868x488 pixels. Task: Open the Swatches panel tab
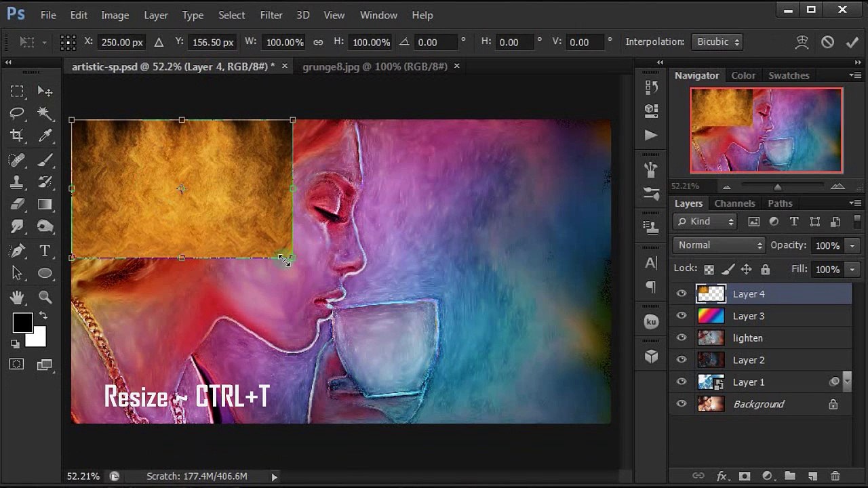pos(789,75)
